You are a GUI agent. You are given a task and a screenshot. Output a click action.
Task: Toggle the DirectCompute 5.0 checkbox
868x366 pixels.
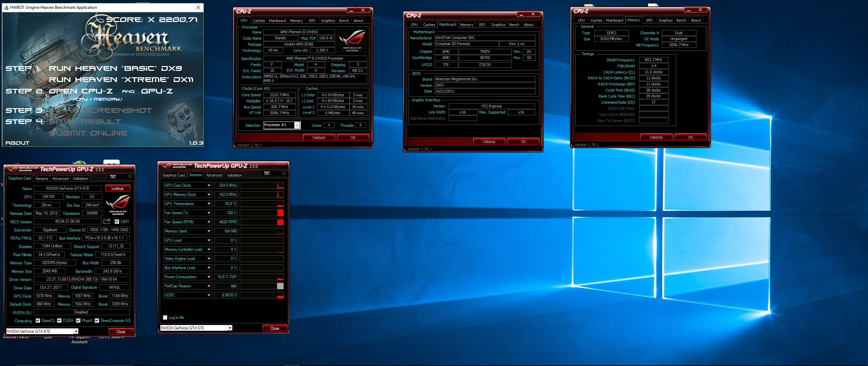[97, 321]
